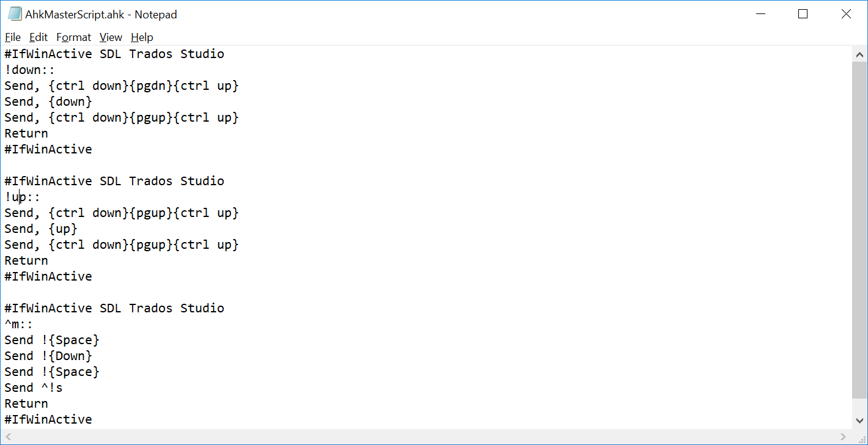Click the horizontal scrollbar left arrow
868x445 pixels.
point(9,437)
